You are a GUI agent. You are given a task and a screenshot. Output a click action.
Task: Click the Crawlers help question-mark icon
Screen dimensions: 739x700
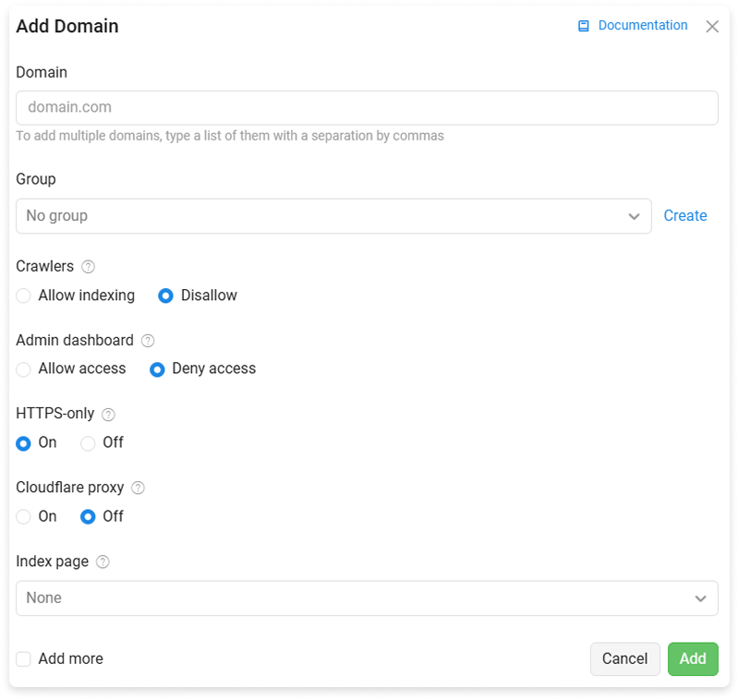[88, 267]
